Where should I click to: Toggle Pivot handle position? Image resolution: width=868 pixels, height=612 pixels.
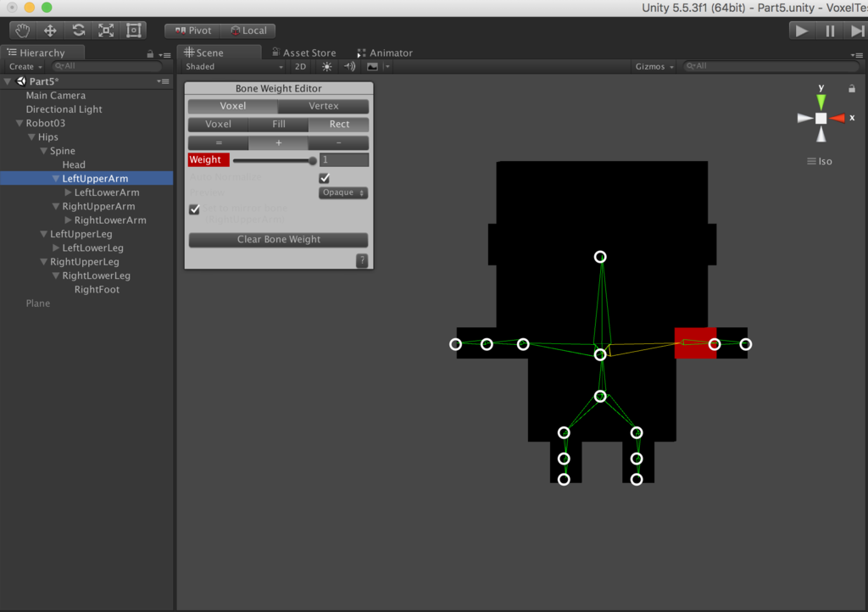192,31
